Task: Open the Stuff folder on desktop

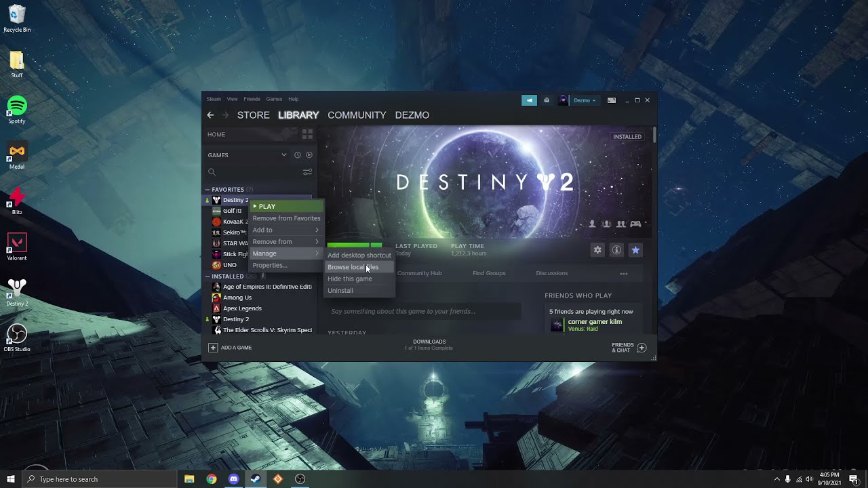Action: pos(17,64)
